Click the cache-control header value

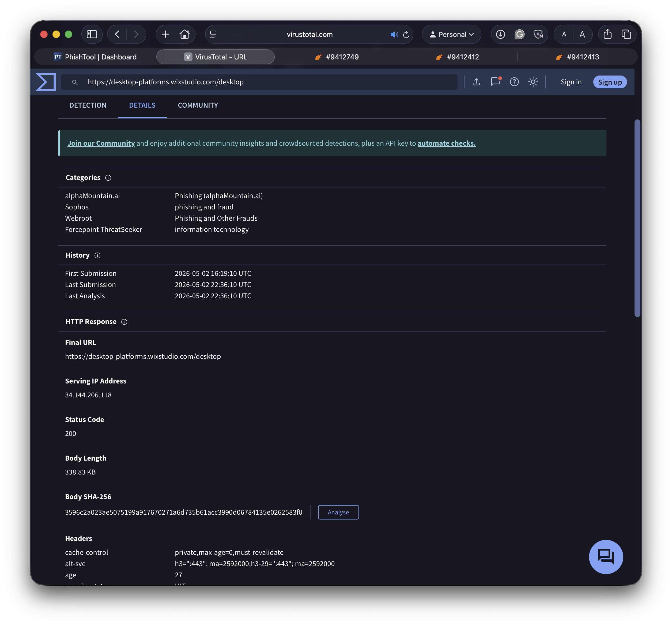pos(229,552)
